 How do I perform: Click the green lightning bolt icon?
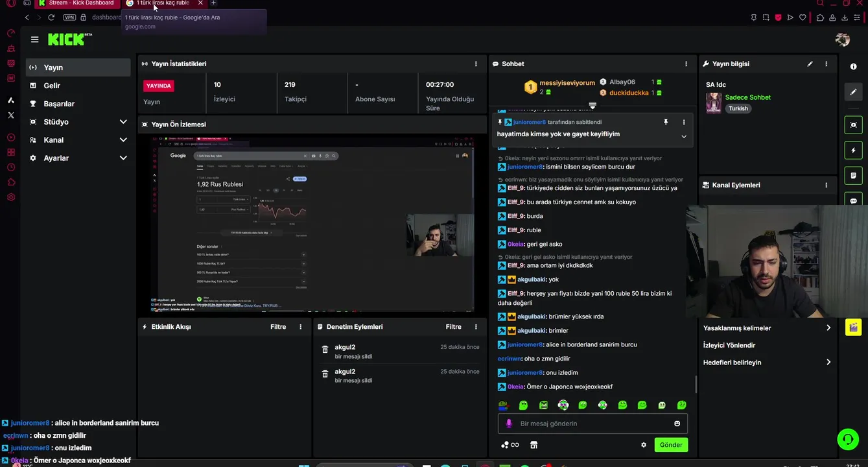click(854, 150)
